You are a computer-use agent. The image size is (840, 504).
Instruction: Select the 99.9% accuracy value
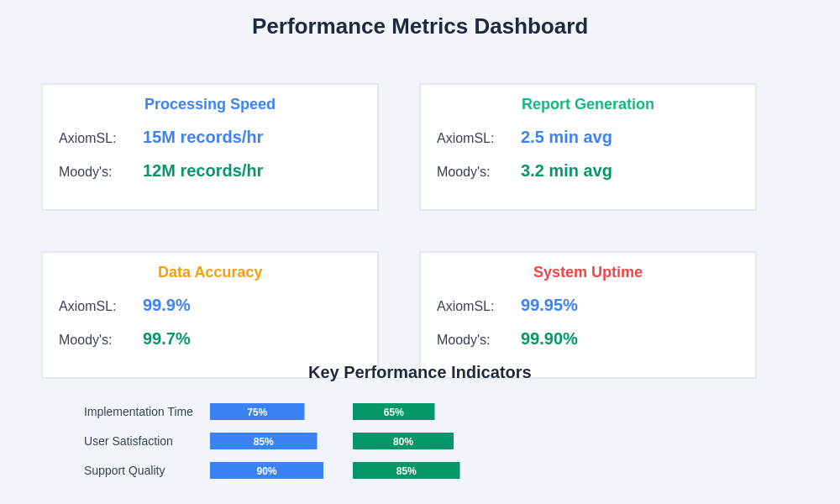pyautogui.click(x=166, y=305)
